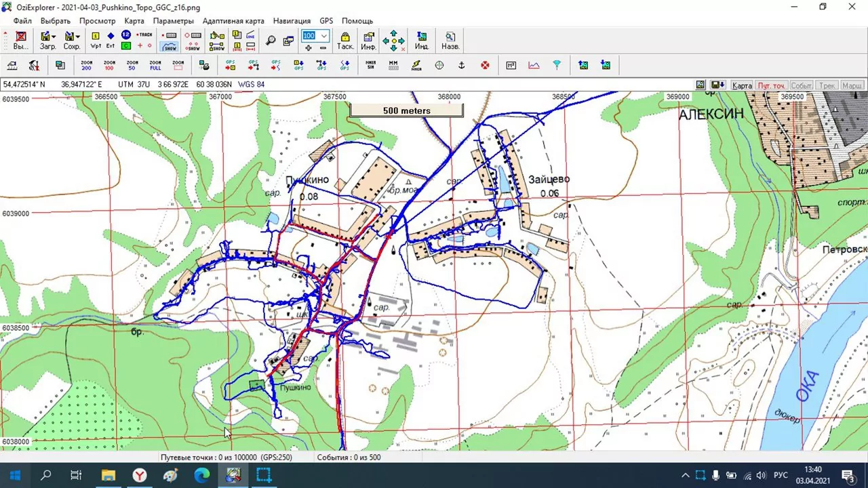Open the name search (Назв.) button
Viewport: 868px width, 488px height.
pyautogui.click(x=450, y=41)
